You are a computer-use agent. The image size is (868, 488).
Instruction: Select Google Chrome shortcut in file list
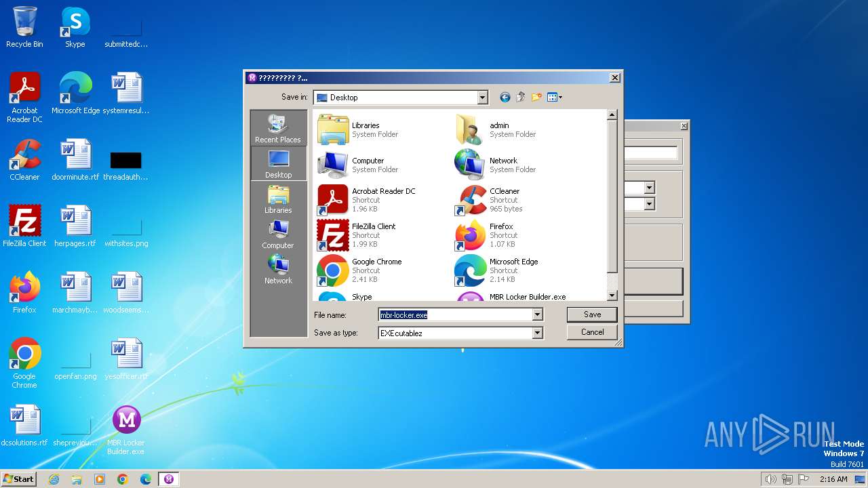pos(360,270)
